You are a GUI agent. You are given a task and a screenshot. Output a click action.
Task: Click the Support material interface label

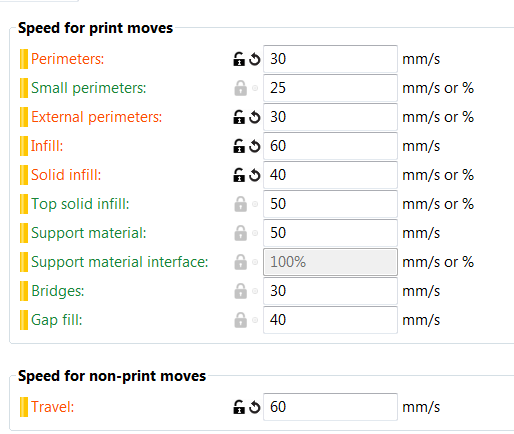click(120, 262)
